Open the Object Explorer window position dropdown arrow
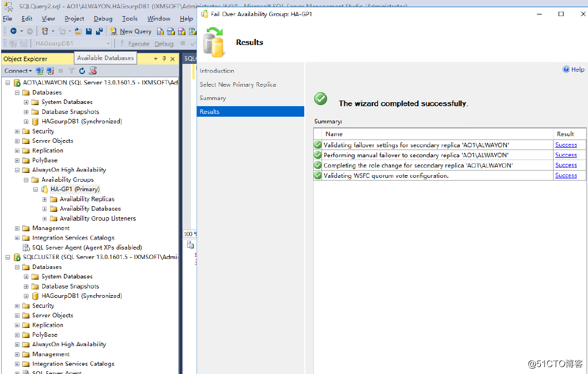This screenshot has width=588, height=374. click(x=155, y=59)
